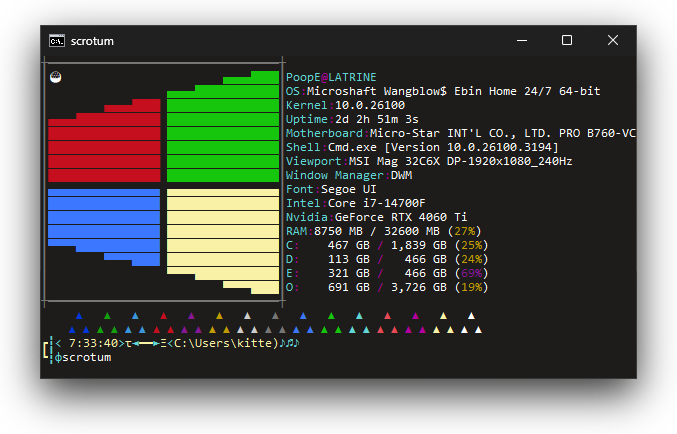Click the "C:" drive label
This screenshot has height=434, width=677.
pyautogui.click(x=292, y=245)
